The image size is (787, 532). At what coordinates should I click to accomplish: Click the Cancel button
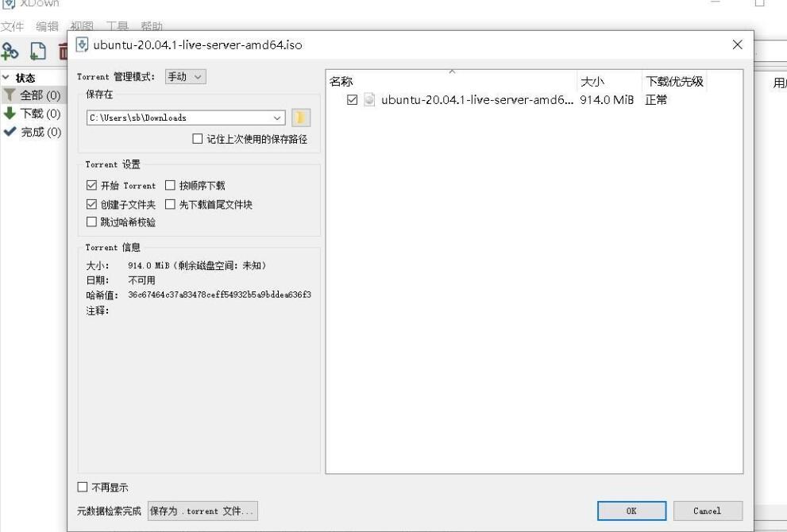click(708, 511)
